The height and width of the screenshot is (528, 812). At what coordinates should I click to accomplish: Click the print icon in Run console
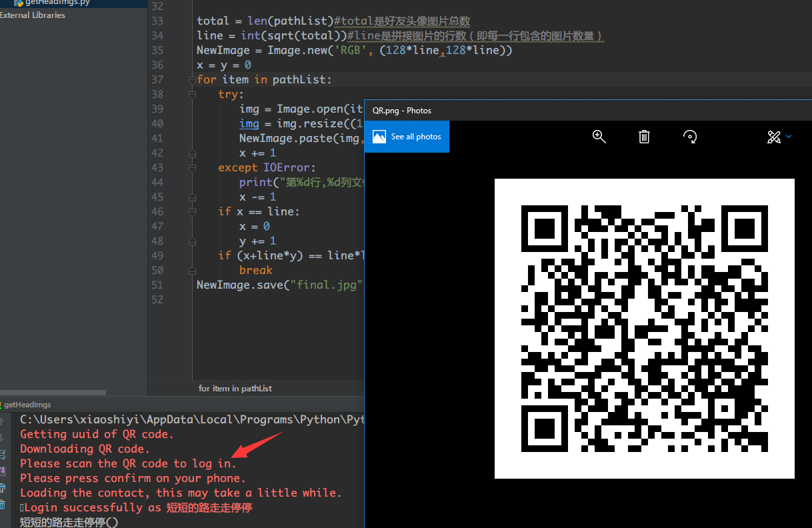pos(3,488)
